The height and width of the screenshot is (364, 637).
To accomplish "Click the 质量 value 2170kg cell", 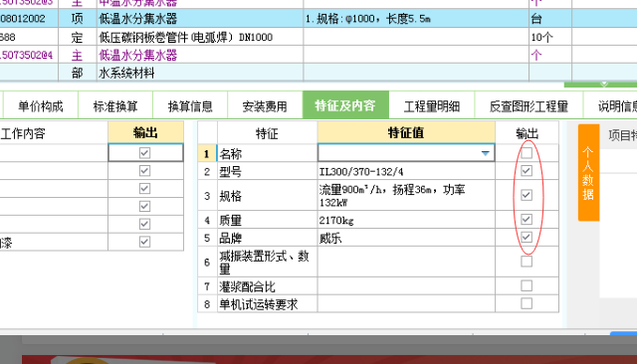I will [406, 220].
